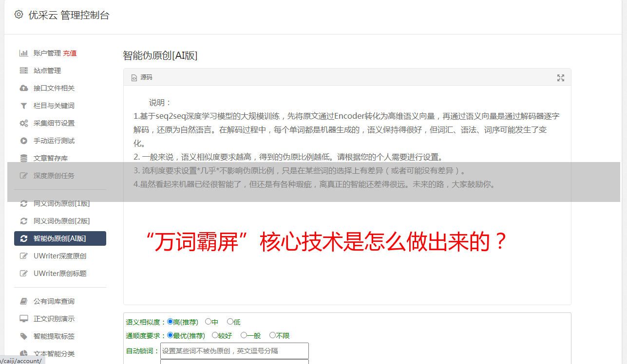Click inside the editor at the red headline text
Screen dimensions: 627x364
[327, 242]
